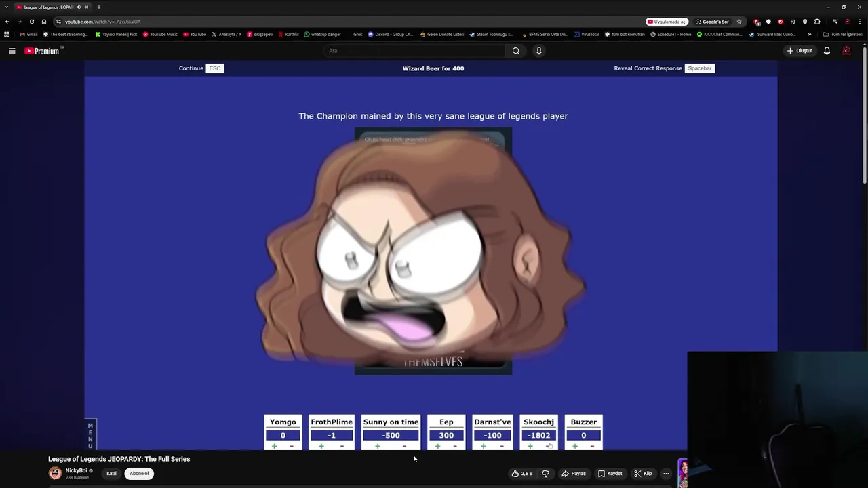Viewport: 868px width, 488px height.
Task: Subtract points from Darnst've with the minus
Action: click(502, 446)
